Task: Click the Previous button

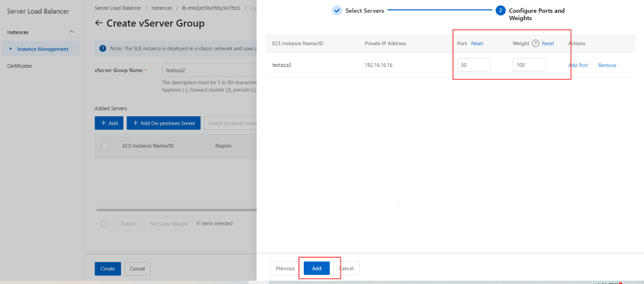Action: pyautogui.click(x=285, y=268)
